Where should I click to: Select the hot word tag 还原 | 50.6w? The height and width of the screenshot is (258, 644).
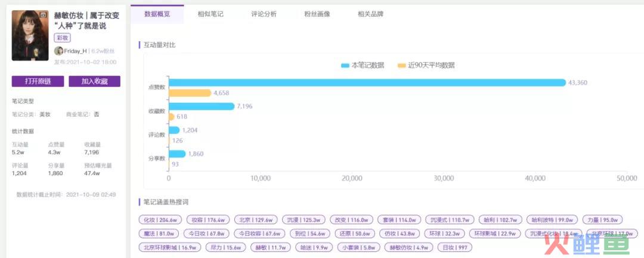coord(354,234)
